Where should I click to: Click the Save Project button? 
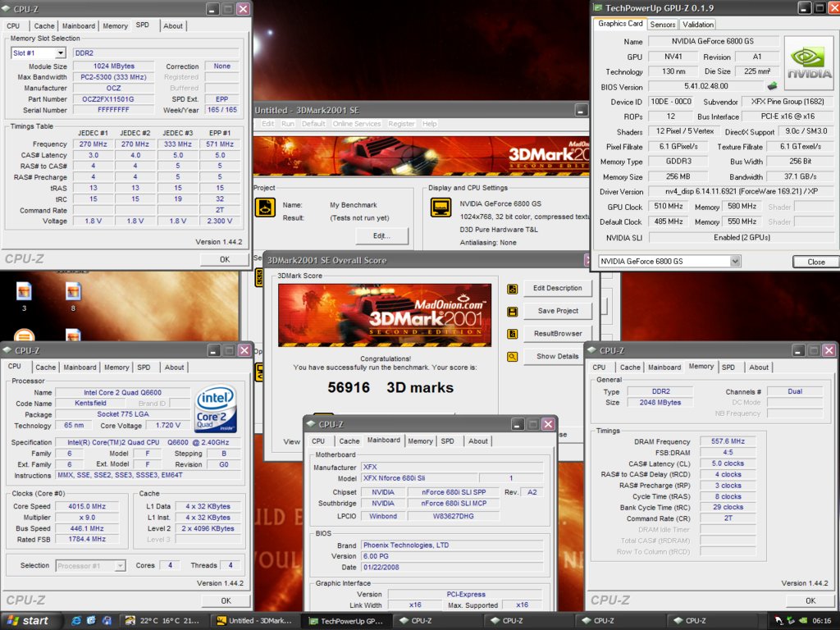[557, 311]
